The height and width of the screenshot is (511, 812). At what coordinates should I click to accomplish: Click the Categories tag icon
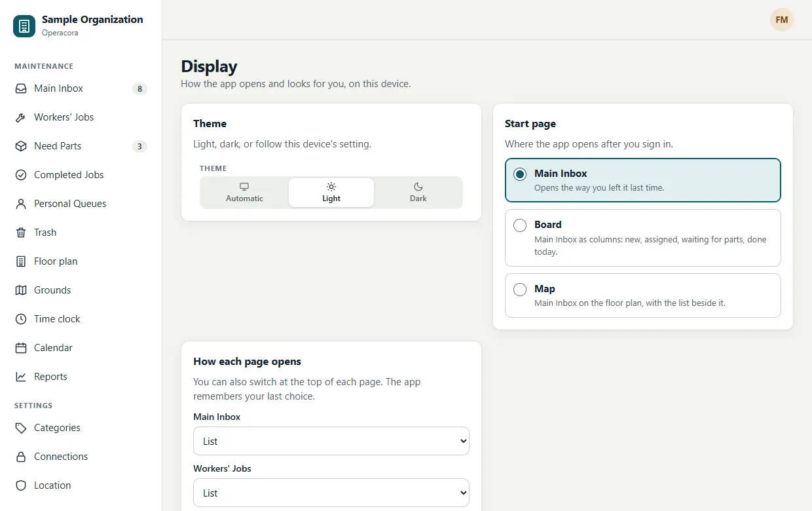(x=21, y=428)
